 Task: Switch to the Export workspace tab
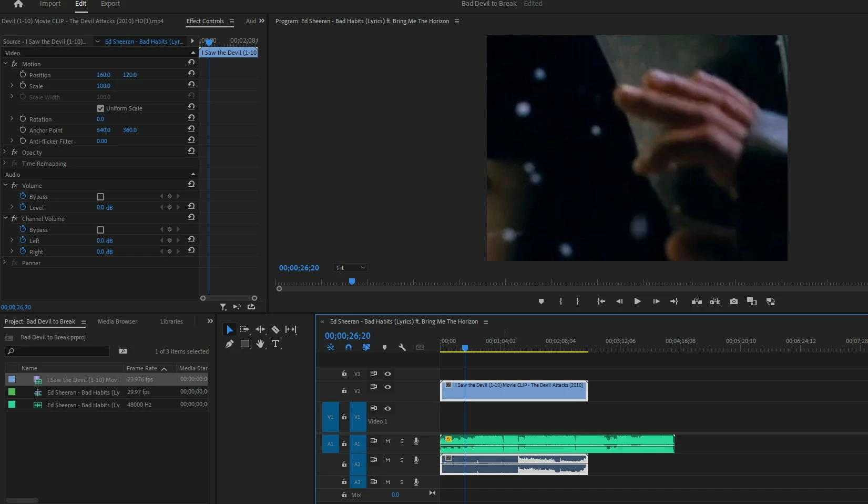click(x=110, y=4)
